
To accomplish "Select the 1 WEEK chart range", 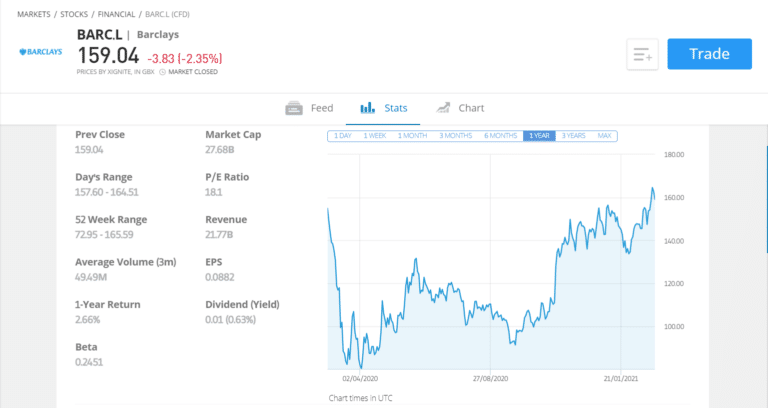I will click(375, 136).
